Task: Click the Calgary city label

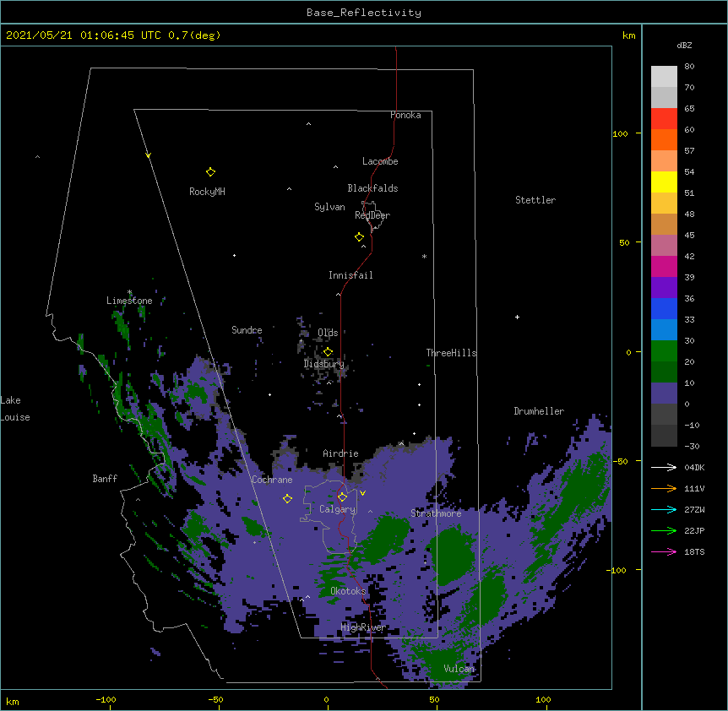Action: point(338,509)
